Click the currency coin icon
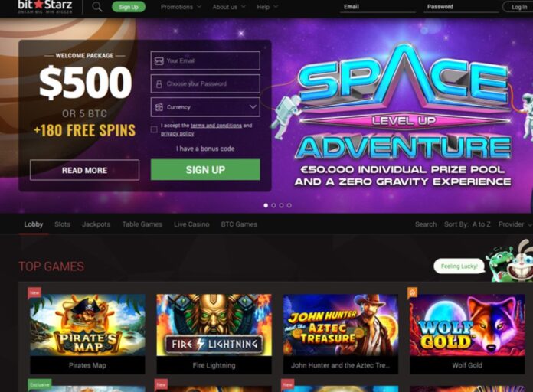This screenshot has height=392, width=533. (159, 107)
